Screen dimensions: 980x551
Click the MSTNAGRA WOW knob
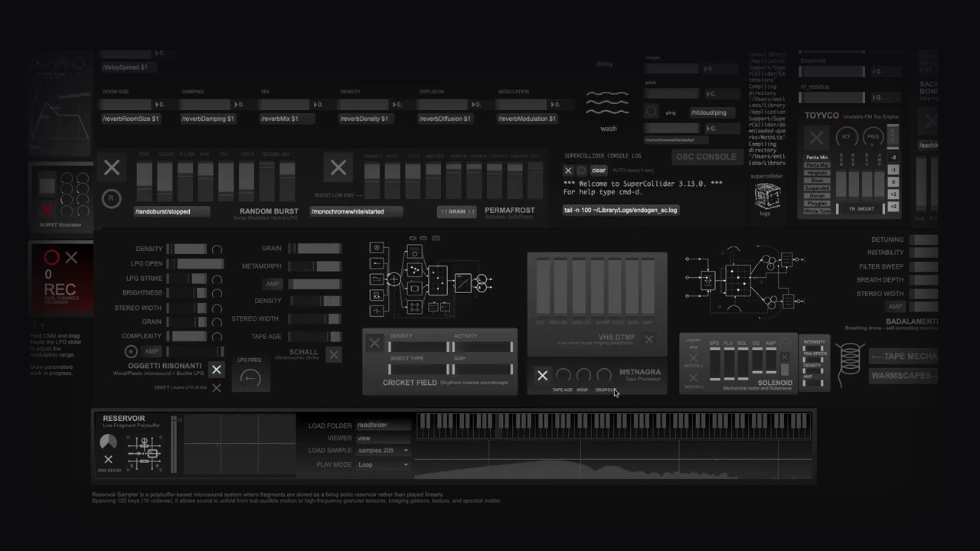point(583,375)
